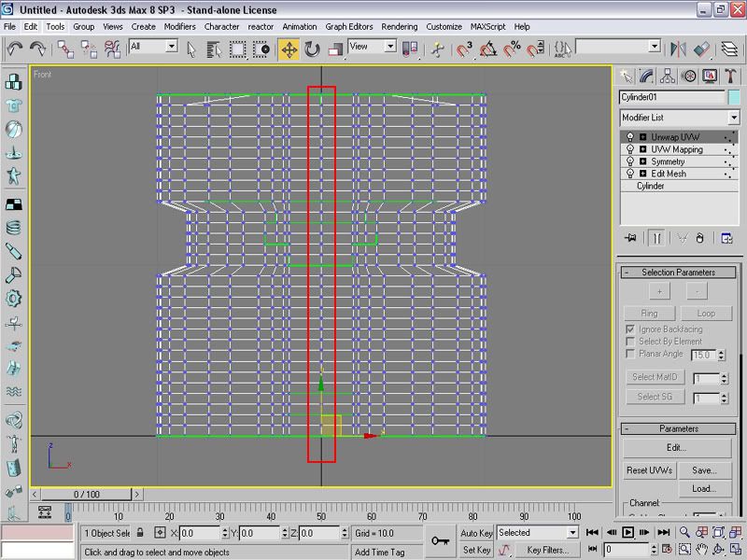
Task: Open the Utilities hammer panel tab
Action: 729,76
